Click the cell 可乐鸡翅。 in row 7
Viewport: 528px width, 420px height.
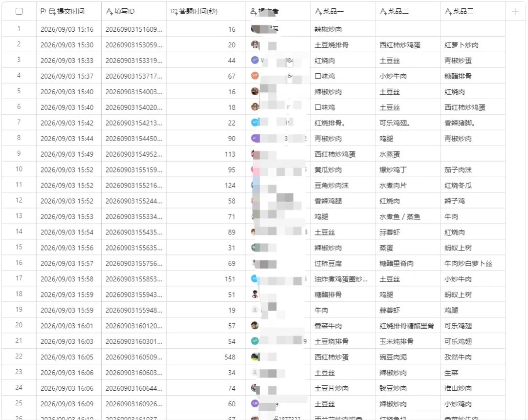[x=408, y=123]
